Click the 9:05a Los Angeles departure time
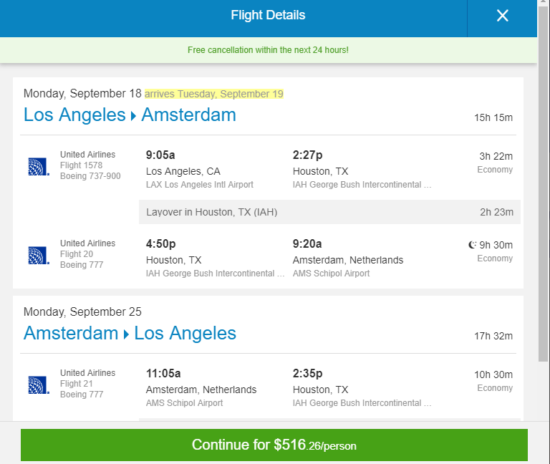 coord(160,155)
